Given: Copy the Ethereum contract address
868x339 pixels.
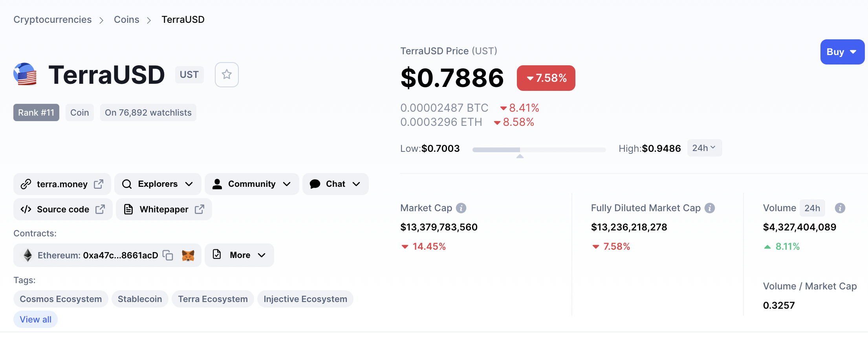Looking at the screenshot, I should pyautogui.click(x=168, y=255).
